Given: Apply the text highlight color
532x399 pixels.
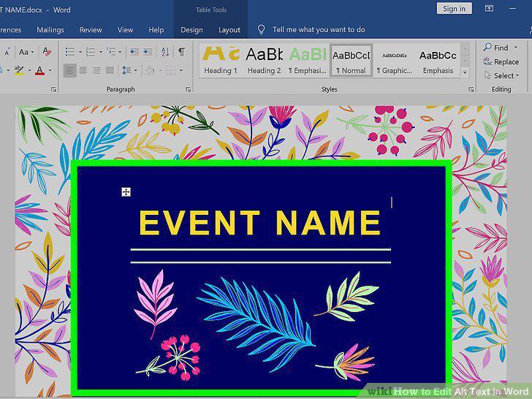Looking at the screenshot, I should (x=19, y=71).
